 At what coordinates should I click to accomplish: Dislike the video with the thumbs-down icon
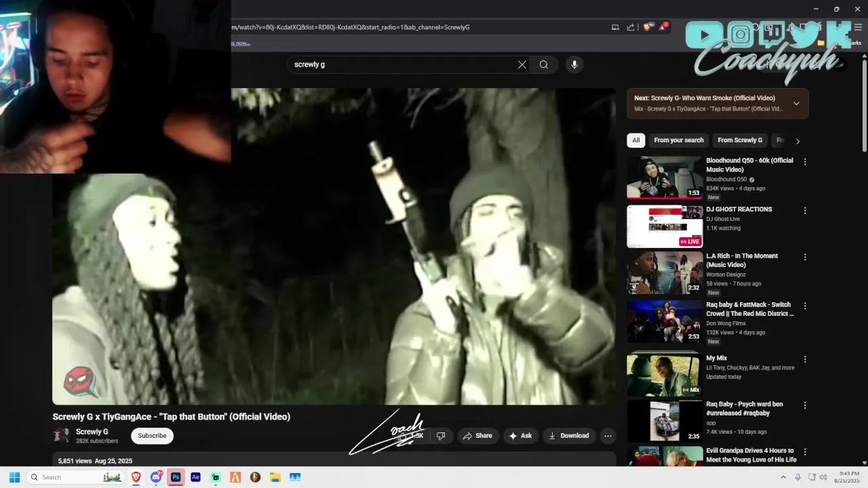441,436
